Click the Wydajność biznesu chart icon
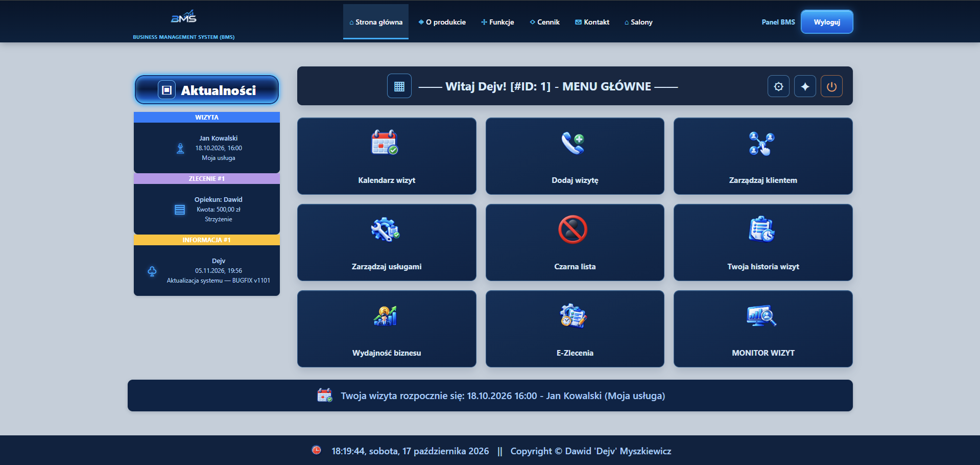The height and width of the screenshot is (465, 980). [x=385, y=316]
